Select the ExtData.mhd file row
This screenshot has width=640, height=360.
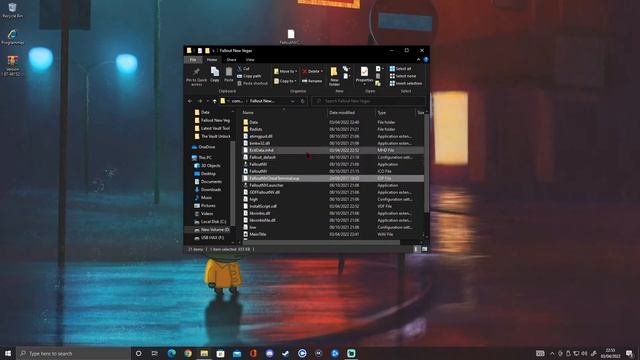333,150
